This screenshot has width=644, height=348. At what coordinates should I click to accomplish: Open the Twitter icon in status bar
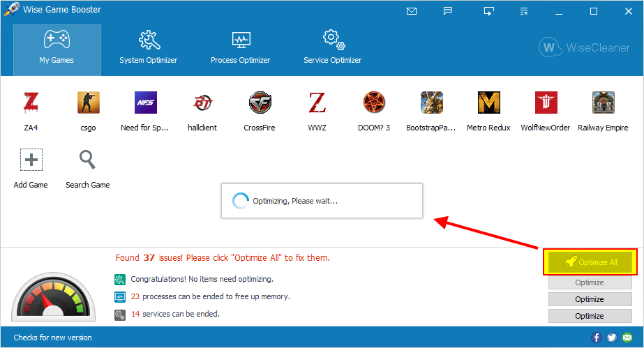coord(611,338)
